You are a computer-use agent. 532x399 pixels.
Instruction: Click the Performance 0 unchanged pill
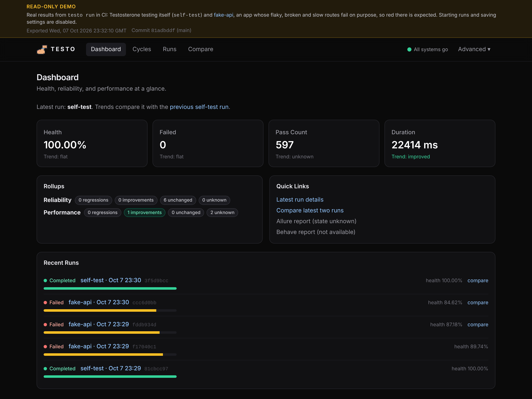click(x=186, y=213)
